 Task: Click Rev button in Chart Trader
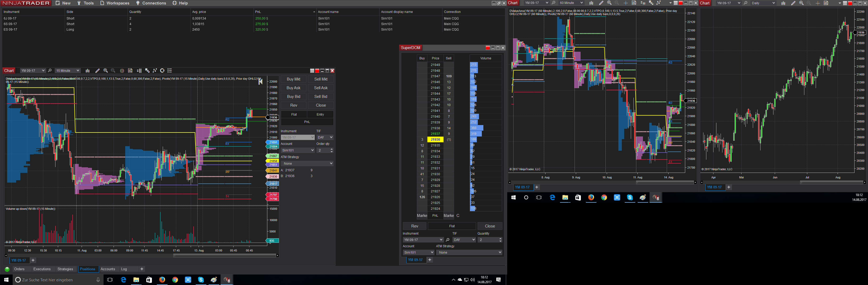click(293, 105)
